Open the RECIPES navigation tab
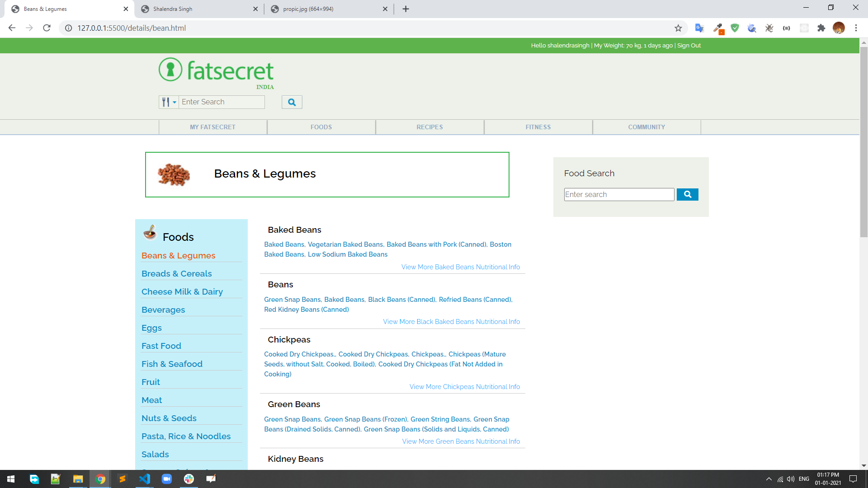The height and width of the screenshot is (488, 868). [429, 127]
